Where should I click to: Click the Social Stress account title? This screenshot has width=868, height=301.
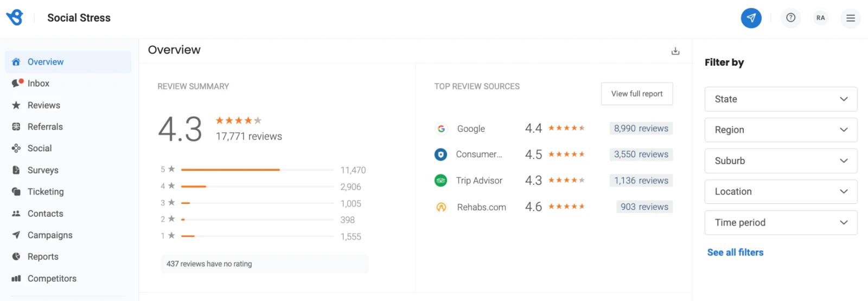pos(79,18)
